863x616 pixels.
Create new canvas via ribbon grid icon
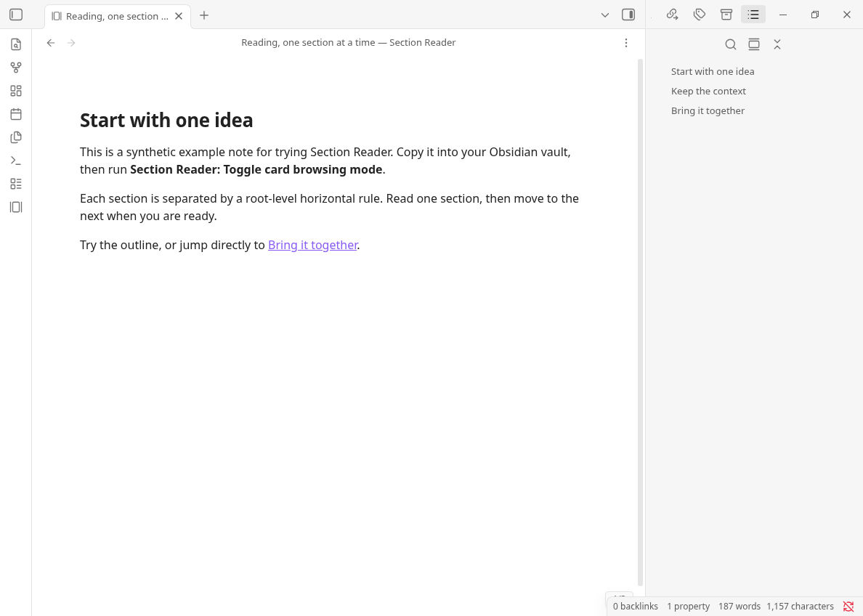(x=16, y=91)
